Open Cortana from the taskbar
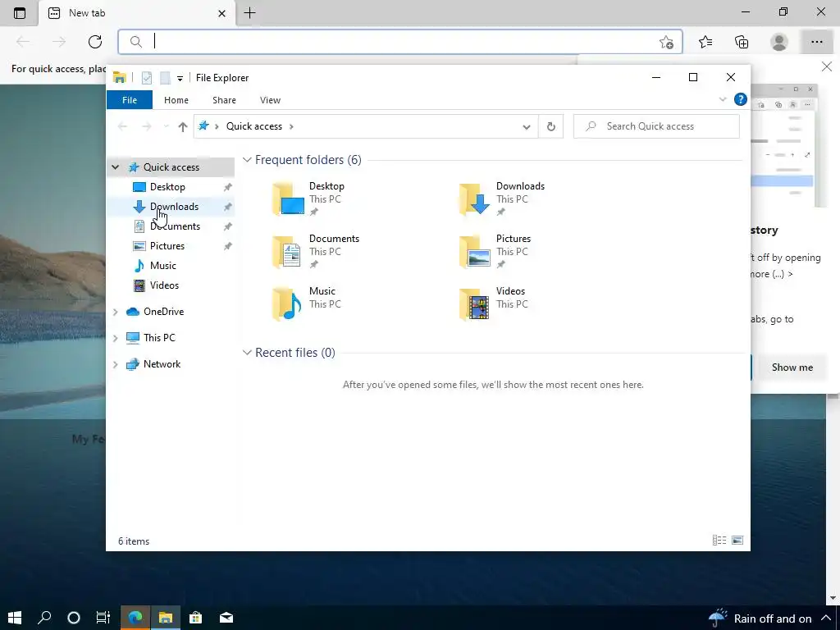 pyautogui.click(x=74, y=618)
